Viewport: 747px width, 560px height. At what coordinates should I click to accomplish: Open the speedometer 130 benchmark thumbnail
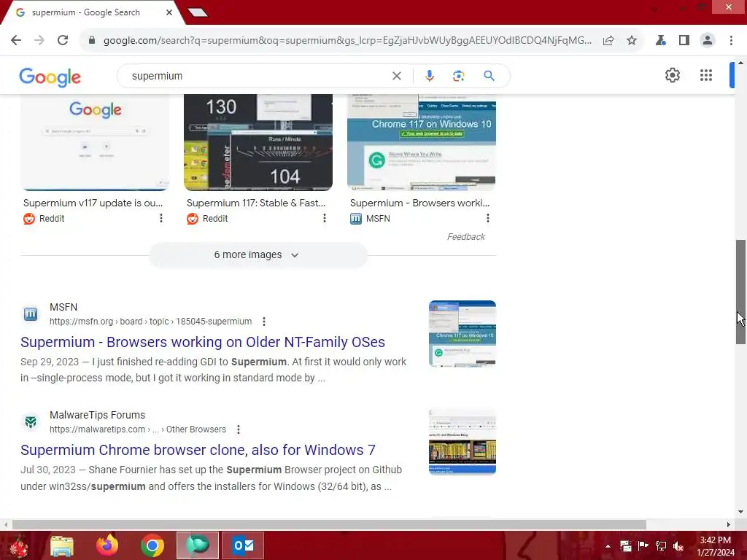point(258,142)
